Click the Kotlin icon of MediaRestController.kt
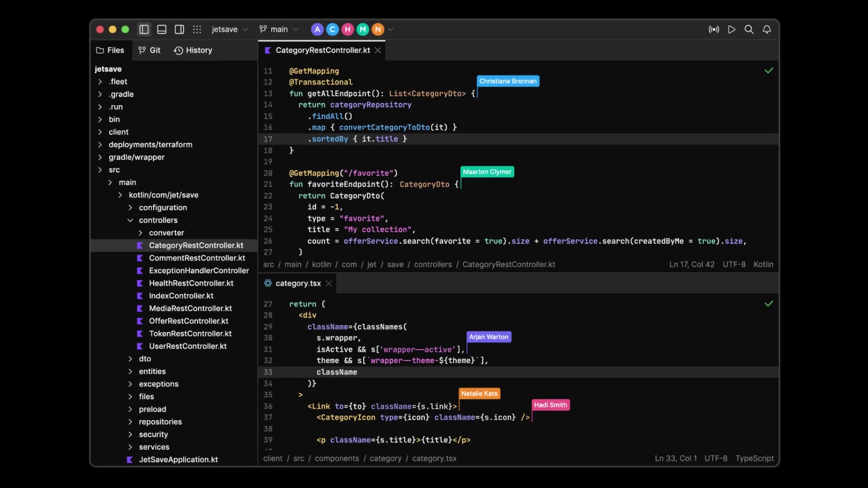The width and height of the screenshot is (868, 488). pos(140,309)
